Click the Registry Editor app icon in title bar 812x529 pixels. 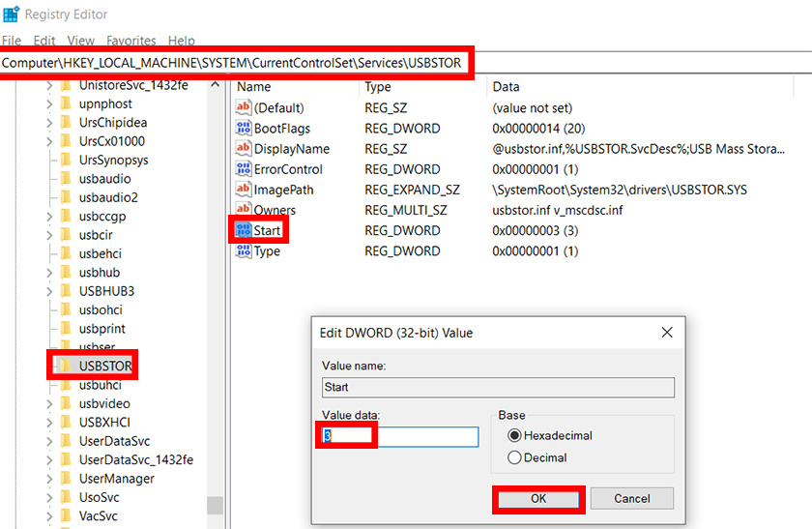pos(11,15)
